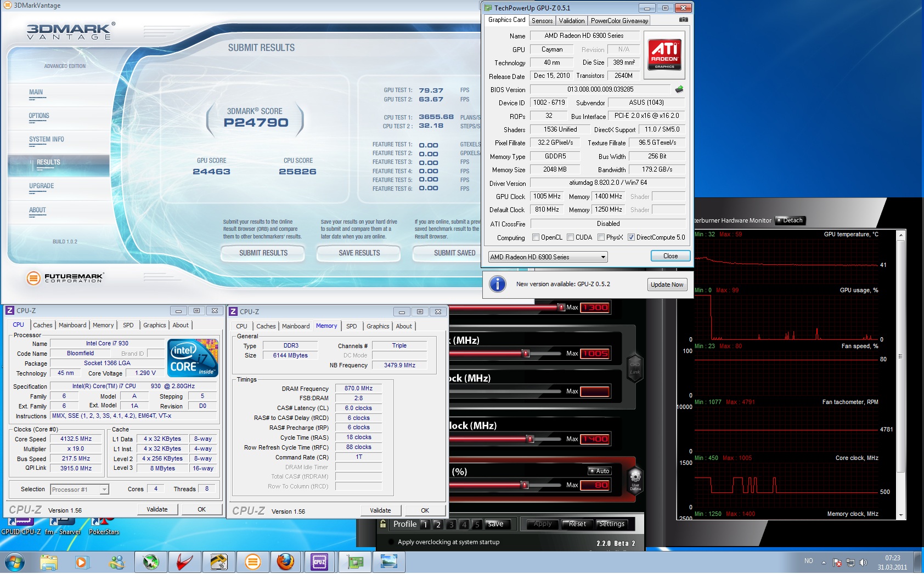Screen dimensions: 924x574
Task: Switch to the red V-shaped taskbar application
Action: coord(184,562)
